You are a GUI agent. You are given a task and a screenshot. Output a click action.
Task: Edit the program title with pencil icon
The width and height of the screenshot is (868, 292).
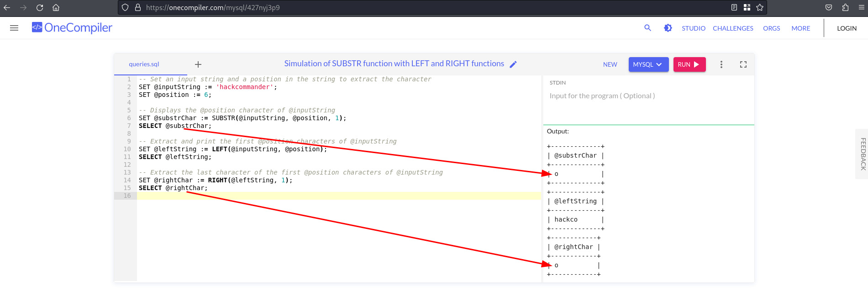click(x=513, y=64)
